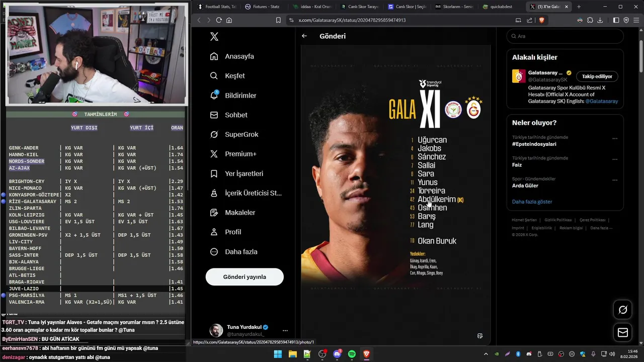Open options for Arda Güler trend
644x362 pixels.
(615, 180)
